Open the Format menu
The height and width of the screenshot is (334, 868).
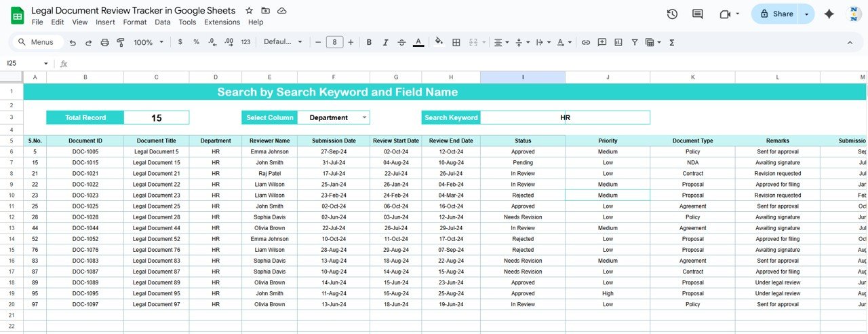(x=135, y=22)
